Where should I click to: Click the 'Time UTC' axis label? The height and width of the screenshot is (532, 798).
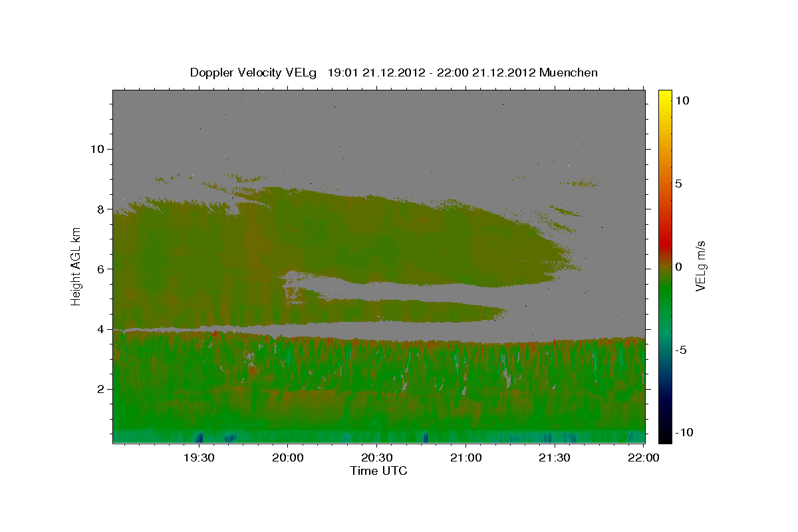click(378, 471)
